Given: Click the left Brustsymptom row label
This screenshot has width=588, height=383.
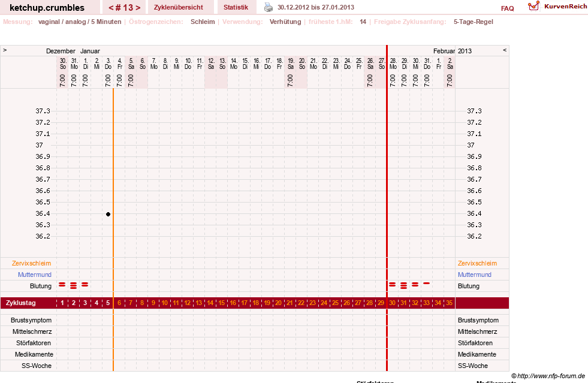Looking at the screenshot, I should pyautogui.click(x=31, y=320).
